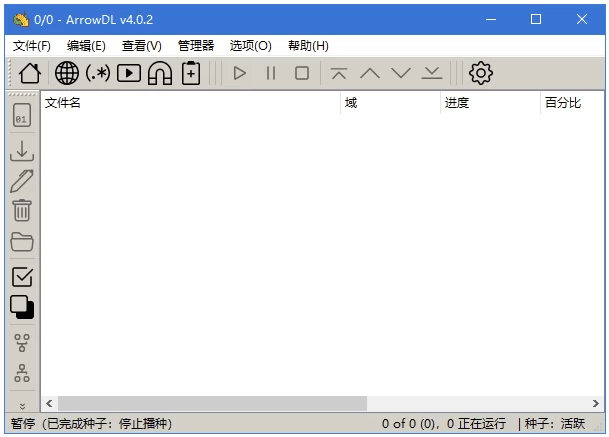Click the add torrent file icon

[x=191, y=73]
